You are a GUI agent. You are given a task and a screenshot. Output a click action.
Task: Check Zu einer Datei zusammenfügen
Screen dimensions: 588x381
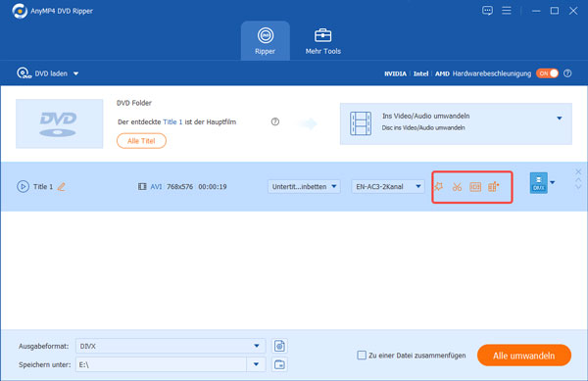(362, 356)
